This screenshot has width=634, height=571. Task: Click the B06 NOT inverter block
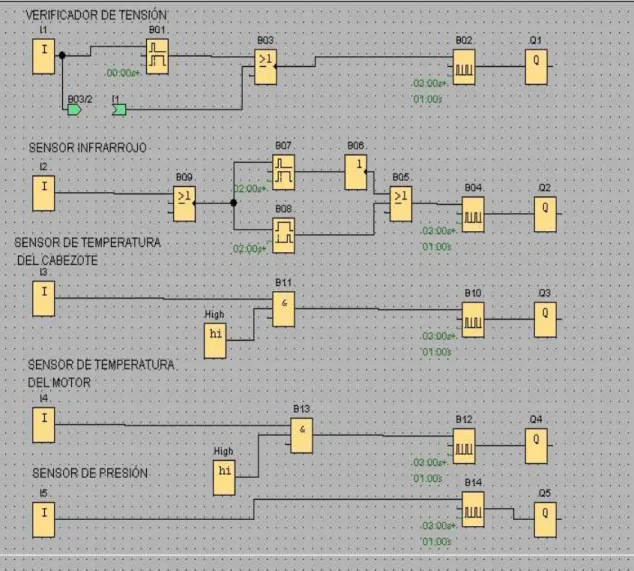click(x=356, y=172)
